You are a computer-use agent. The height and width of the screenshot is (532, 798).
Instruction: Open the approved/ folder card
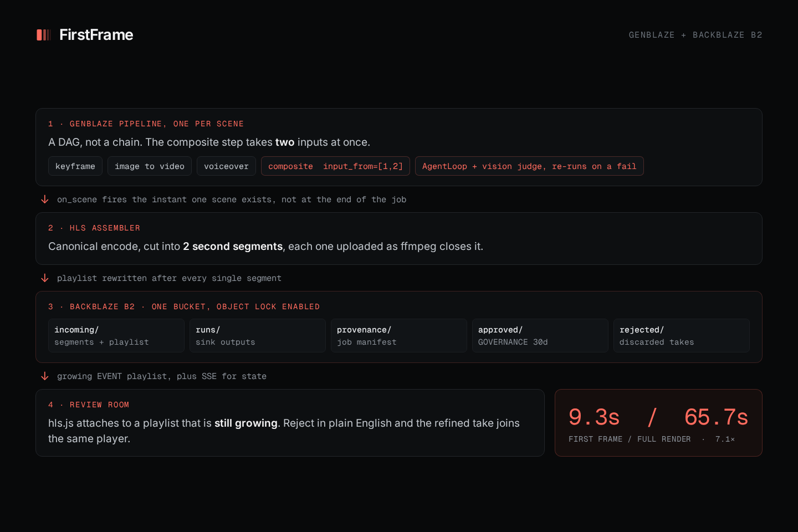(540, 336)
